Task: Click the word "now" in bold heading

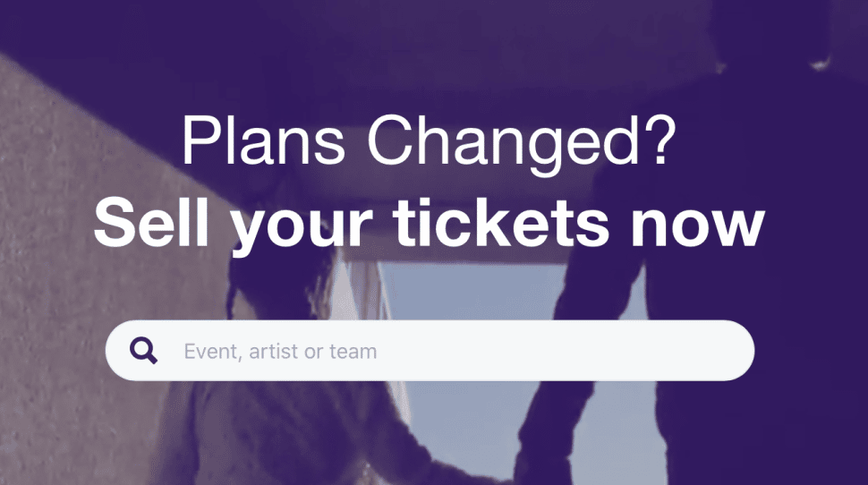Action: (698, 227)
